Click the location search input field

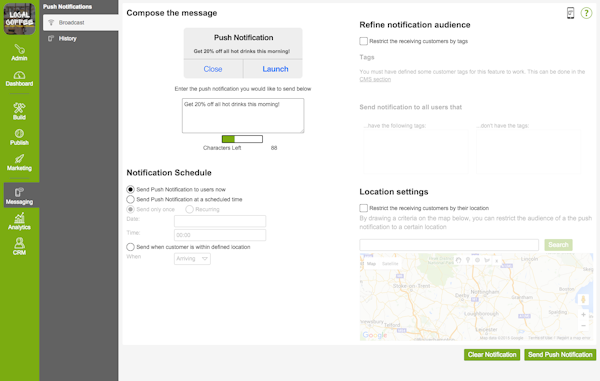click(x=449, y=245)
